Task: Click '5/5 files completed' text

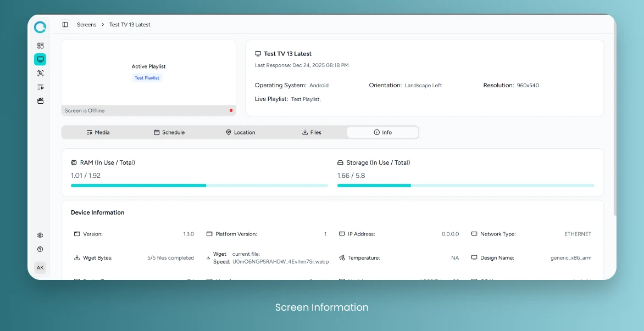Action: tap(171, 258)
